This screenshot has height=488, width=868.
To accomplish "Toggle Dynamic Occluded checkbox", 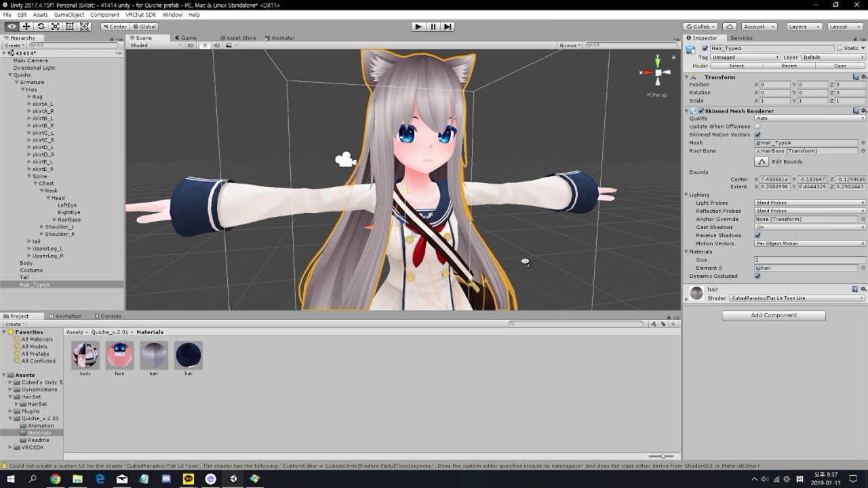I will point(757,276).
